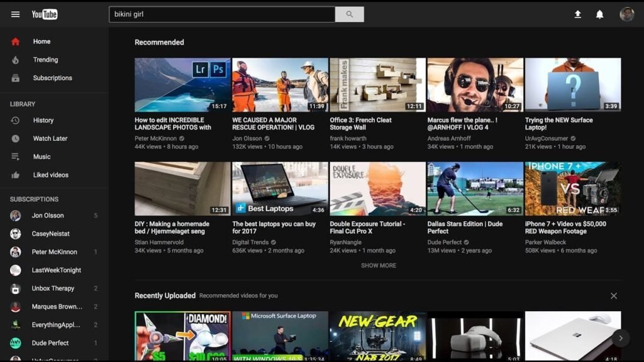The height and width of the screenshot is (362, 644).
Task: Open the Watch Later list
Action: (x=52, y=138)
